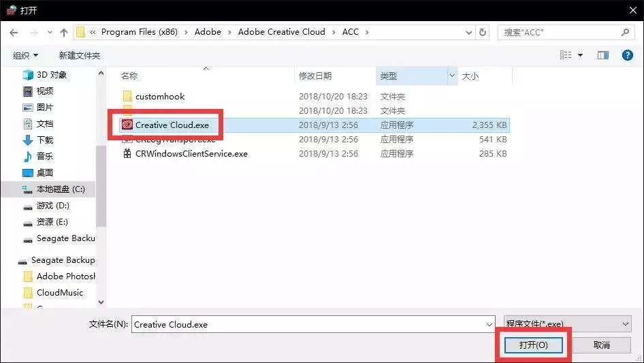Open file type filter 程序文件(*.exe) dropdown
The width and height of the screenshot is (644, 363).
click(567, 323)
